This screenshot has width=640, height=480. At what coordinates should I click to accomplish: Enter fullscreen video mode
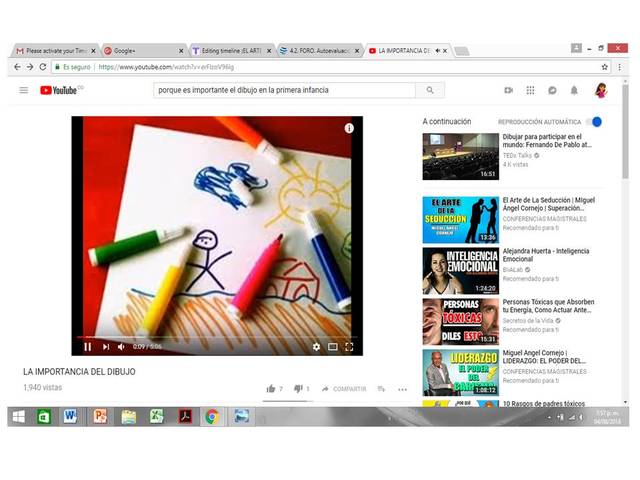(349, 347)
